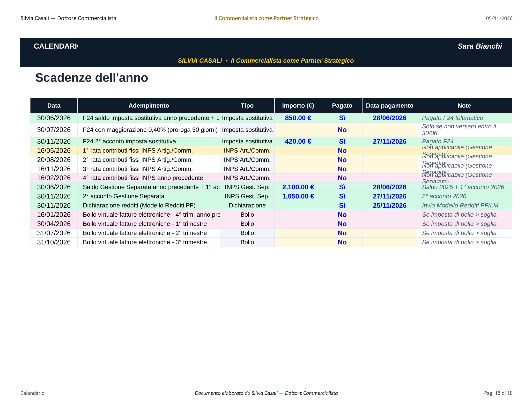Click the 'Adempimento' column header
This screenshot has height=411, width=532.
tap(148, 105)
